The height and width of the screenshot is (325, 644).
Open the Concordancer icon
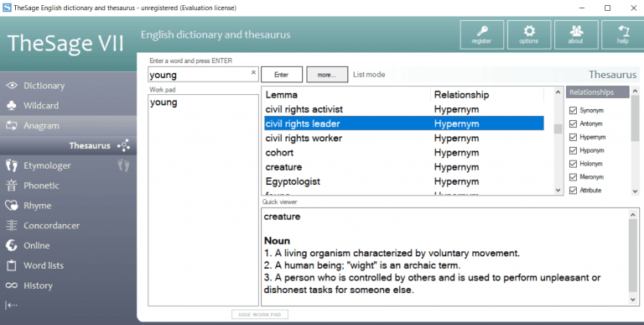click(x=12, y=225)
